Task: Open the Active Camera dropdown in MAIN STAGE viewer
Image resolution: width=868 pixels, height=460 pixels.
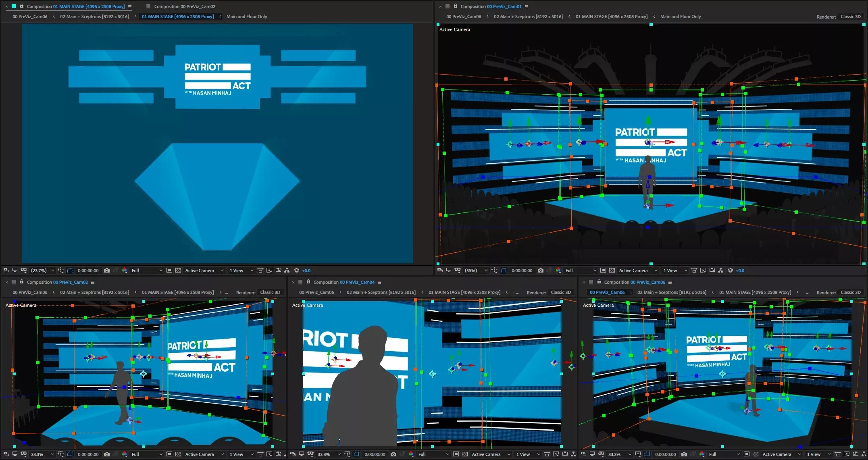Action: click(x=204, y=271)
